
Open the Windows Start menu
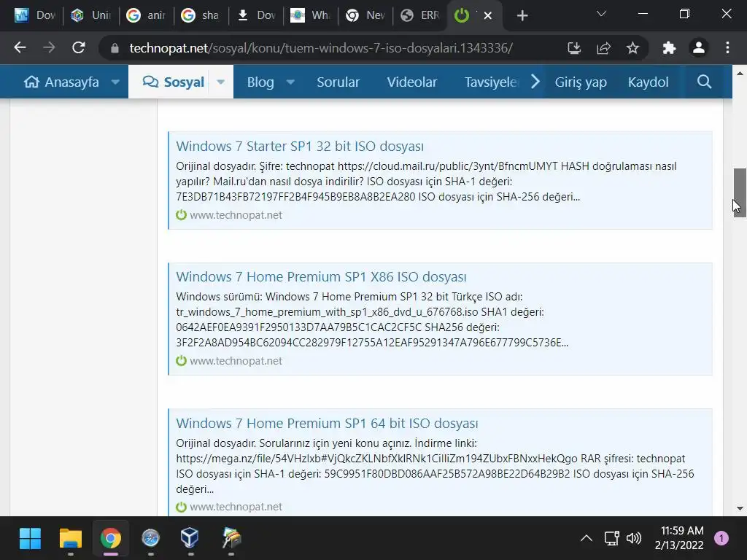[x=30, y=539]
